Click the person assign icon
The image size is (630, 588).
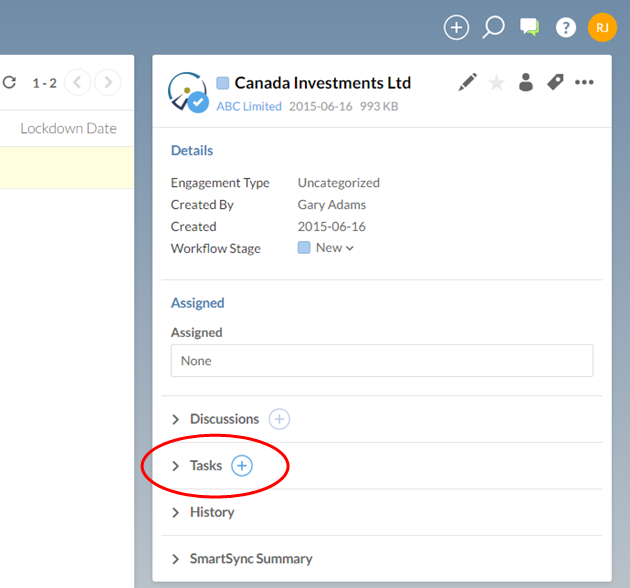tap(526, 83)
